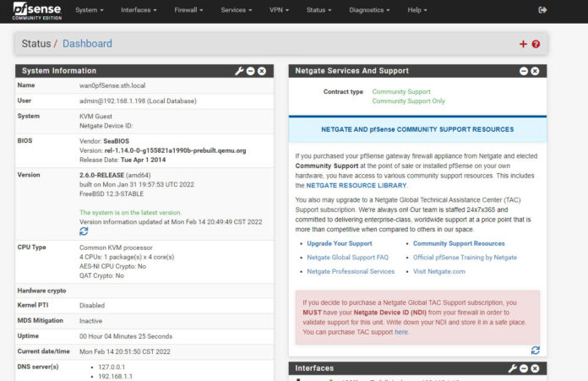Open the Services menu
Image resolution: width=588 pixels, height=381 pixels.
pyautogui.click(x=237, y=10)
